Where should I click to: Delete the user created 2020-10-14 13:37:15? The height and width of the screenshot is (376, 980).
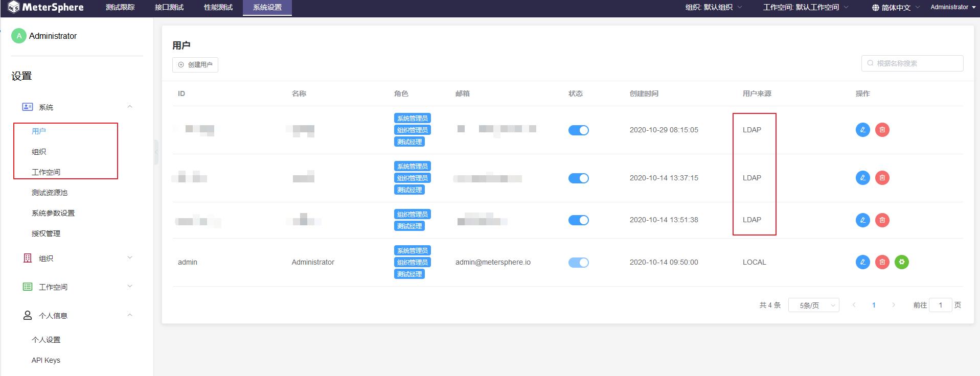coord(882,178)
